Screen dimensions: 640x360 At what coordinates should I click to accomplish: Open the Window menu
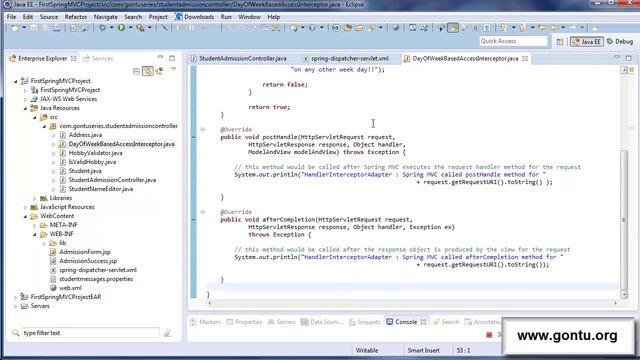pyautogui.click(x=249, y=17)
